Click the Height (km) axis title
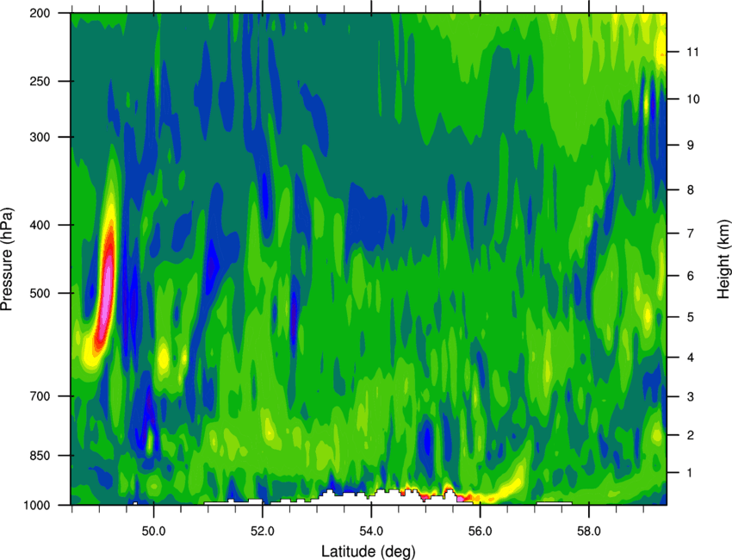Screen dimensions: 732x560 723,258
